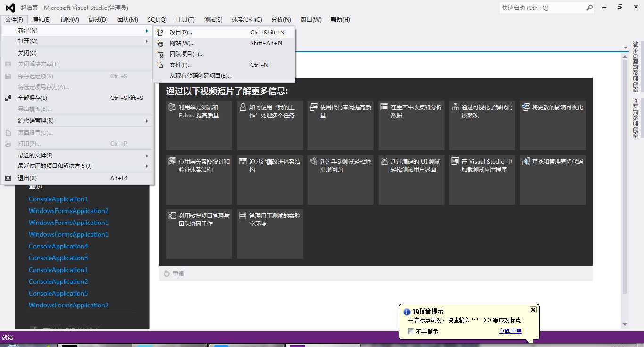Viewport: 644px width, 347px height.
Task: Open the 帮助(H) menu
Action: pos(340,19)
